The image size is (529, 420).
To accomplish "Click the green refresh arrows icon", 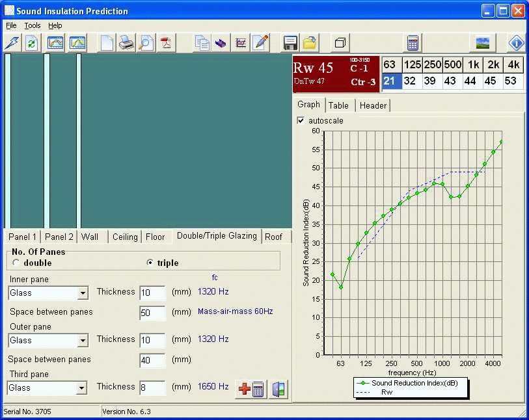I will [31, 43].
